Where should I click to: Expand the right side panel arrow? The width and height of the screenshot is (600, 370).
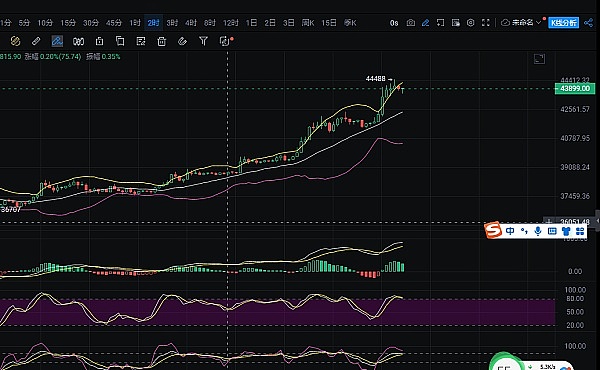click(597, 221)
